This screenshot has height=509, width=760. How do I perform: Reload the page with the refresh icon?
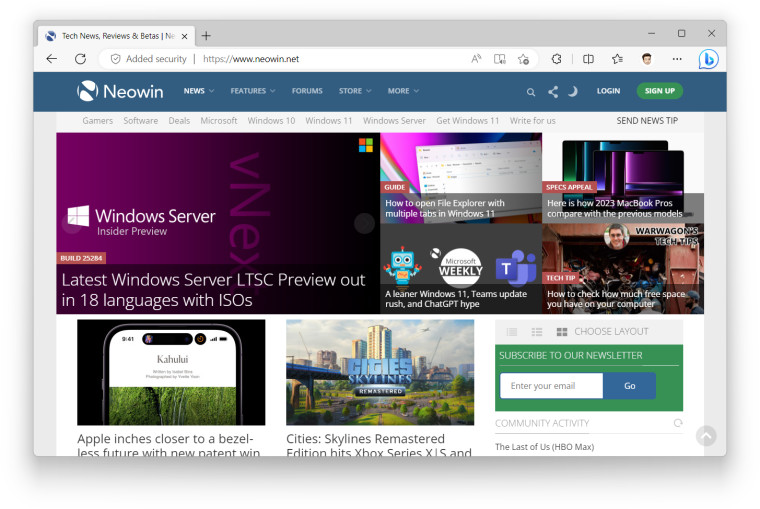click(x=80, y=59)
